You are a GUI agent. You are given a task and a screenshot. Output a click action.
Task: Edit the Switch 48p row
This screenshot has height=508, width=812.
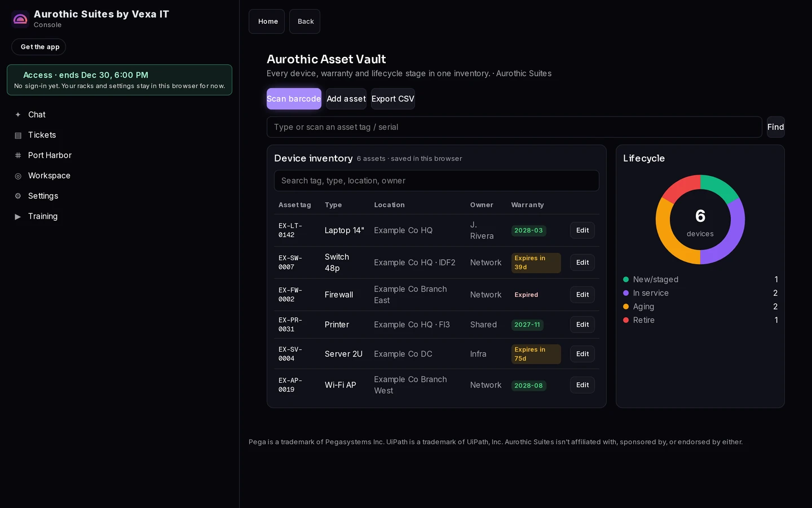[582, 262]
